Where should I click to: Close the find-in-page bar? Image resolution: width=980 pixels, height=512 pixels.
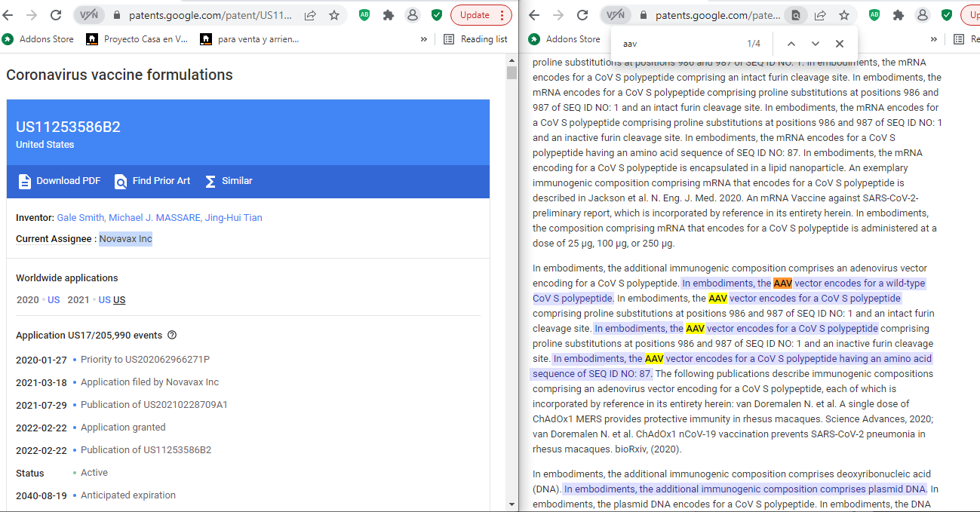tap(839, 44)
